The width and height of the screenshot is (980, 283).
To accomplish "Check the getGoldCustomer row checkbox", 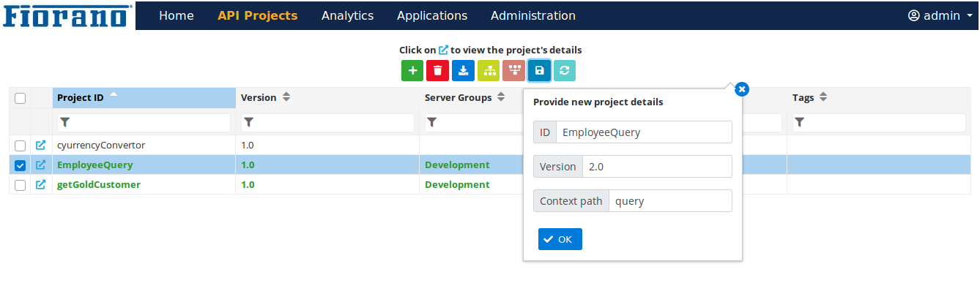I will [x=21, y=185].
